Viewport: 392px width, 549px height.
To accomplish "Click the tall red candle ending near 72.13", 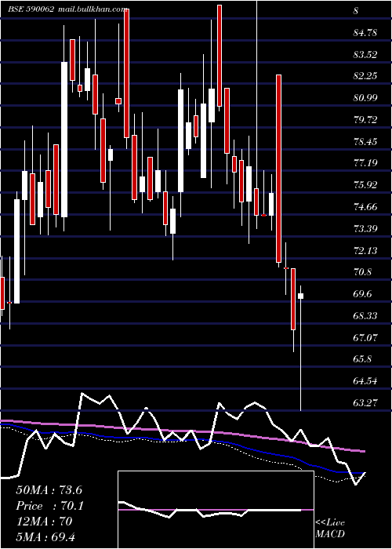I will [278, 169].
